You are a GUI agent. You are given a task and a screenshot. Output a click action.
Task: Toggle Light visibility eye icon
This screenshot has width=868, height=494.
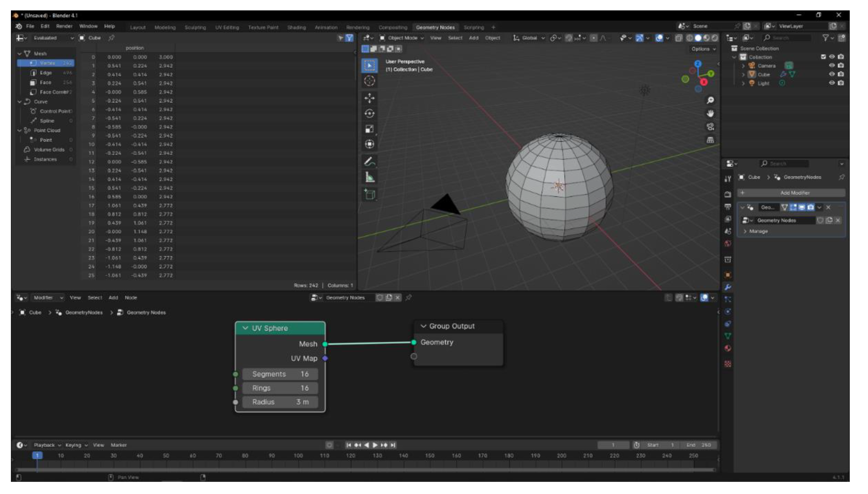click(832, 83)
